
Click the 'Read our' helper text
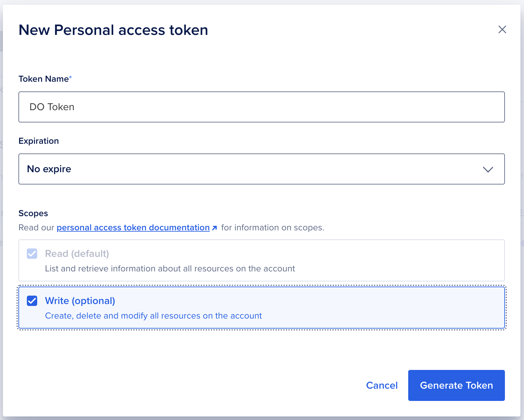click(x=36, y=228)
